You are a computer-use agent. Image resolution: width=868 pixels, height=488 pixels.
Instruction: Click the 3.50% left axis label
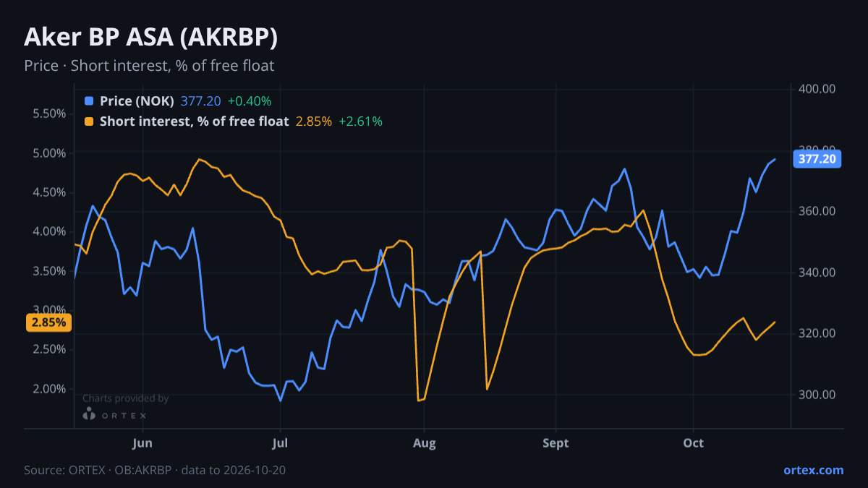tap(50, 271)
